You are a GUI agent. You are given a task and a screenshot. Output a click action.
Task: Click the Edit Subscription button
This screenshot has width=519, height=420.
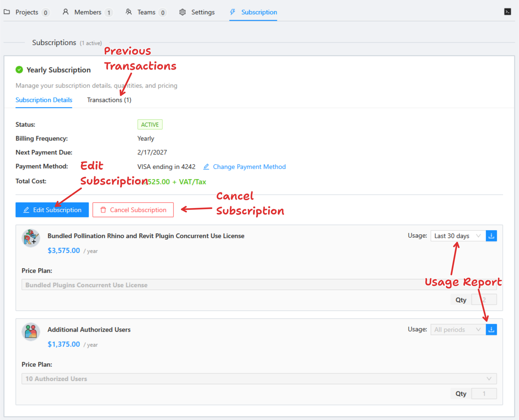pyautogui.click(x=52, y=210)
